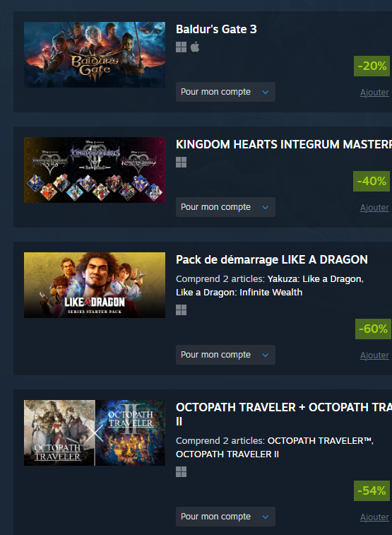The height and width of the screenshot is (535, 392).
Task: Open 'Yakuza: Like a Dragon' included article
Action: click(x=315, y=279)
